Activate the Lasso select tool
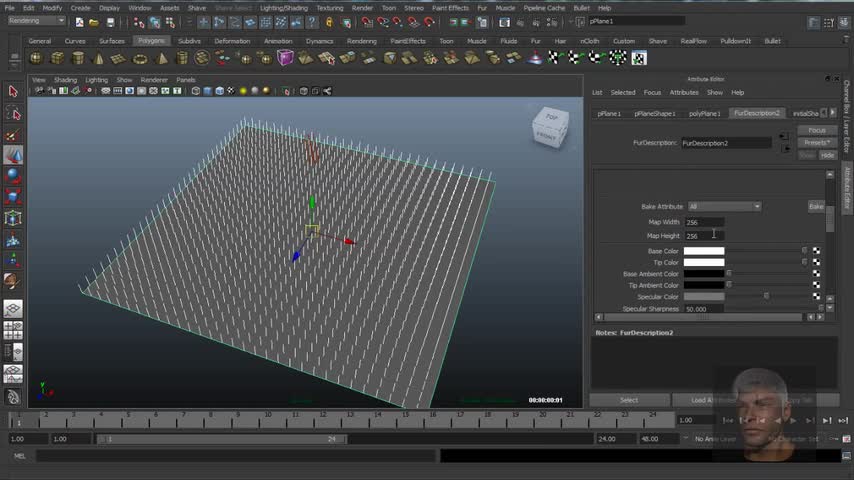The height and width of the screenshot is (480, 854). coord(13,112)
